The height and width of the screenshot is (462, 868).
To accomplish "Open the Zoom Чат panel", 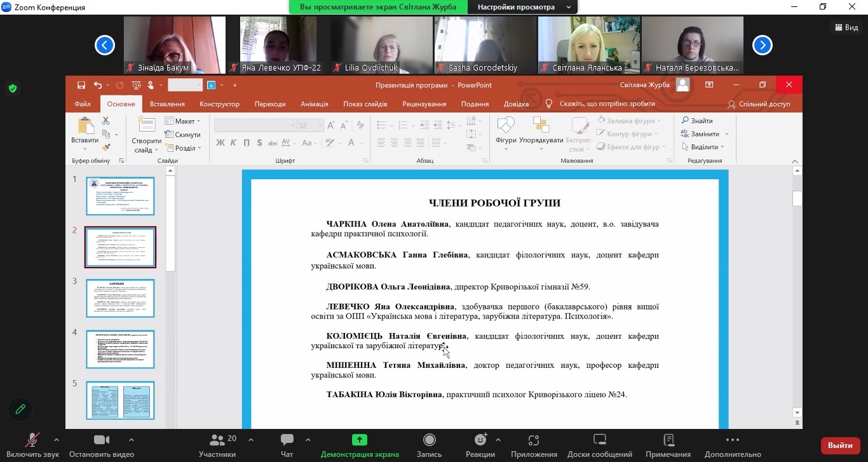I will [x=287, y=445].
